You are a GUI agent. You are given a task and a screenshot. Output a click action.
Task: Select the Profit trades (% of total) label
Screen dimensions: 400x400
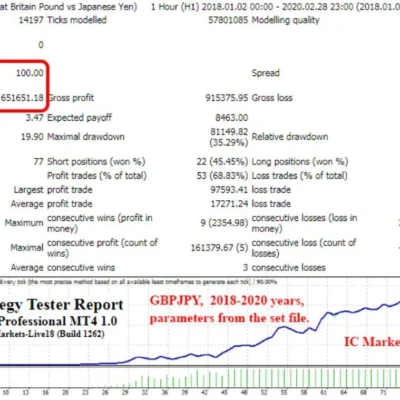pos(97,176)
